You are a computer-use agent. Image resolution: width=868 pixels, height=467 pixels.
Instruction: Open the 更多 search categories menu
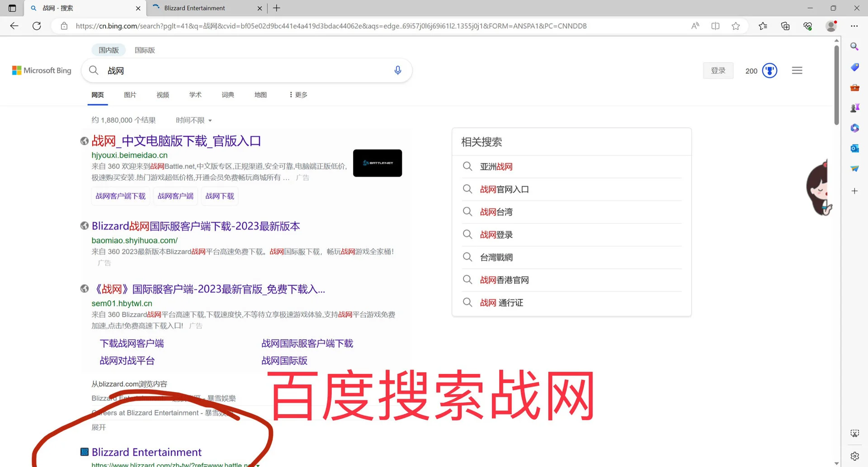[x=298, y=95]
